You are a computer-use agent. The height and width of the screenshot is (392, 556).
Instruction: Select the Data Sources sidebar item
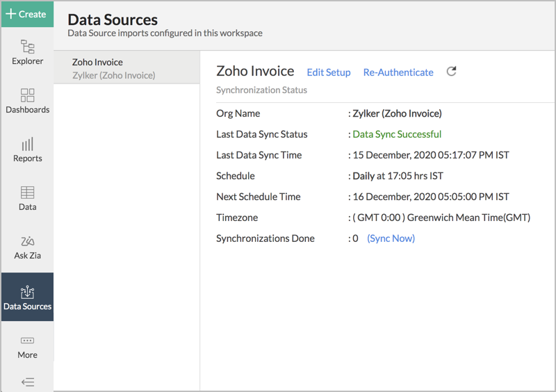pos(27,297)
